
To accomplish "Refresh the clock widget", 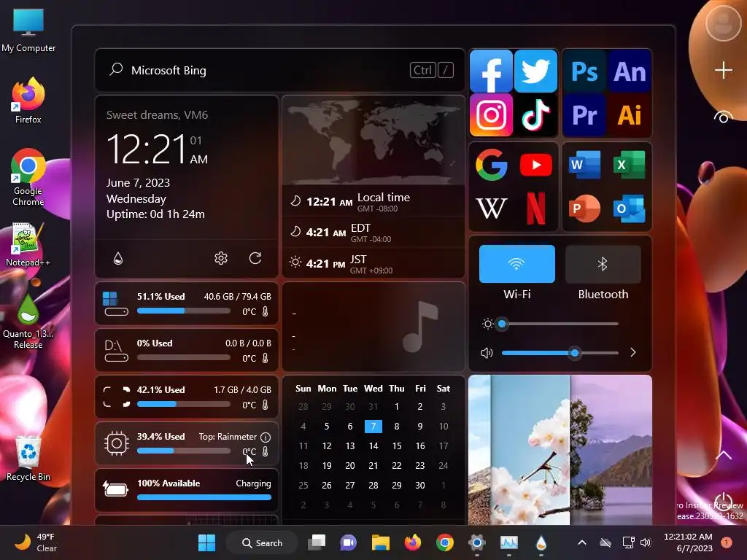I will (255, 258).
